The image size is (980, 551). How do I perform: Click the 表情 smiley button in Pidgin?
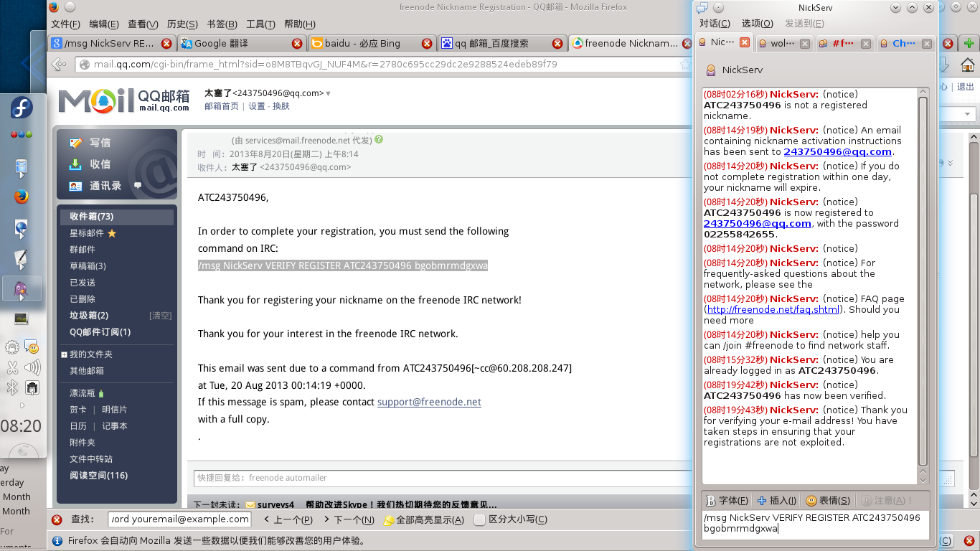[x=828, y=501]
